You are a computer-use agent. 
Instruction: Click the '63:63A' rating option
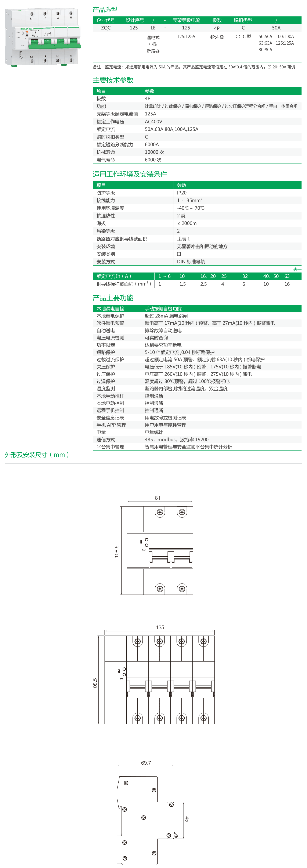point(265,43)
